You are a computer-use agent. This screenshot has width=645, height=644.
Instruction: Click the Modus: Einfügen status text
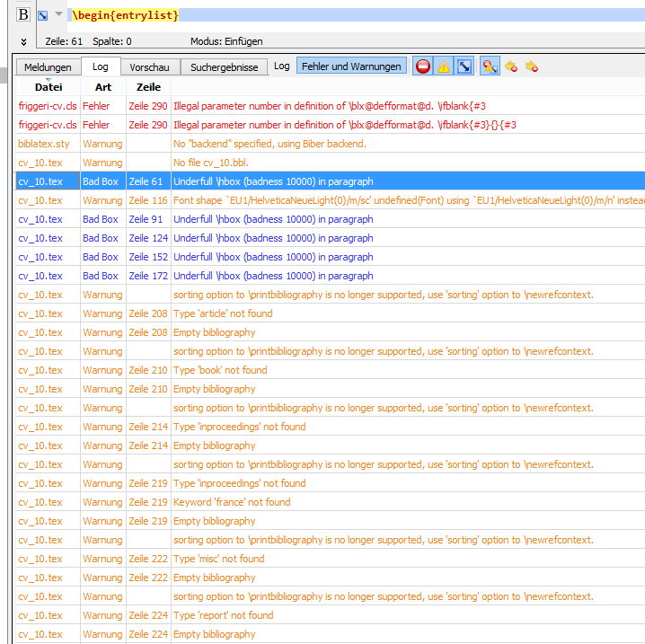coord(226,41)
